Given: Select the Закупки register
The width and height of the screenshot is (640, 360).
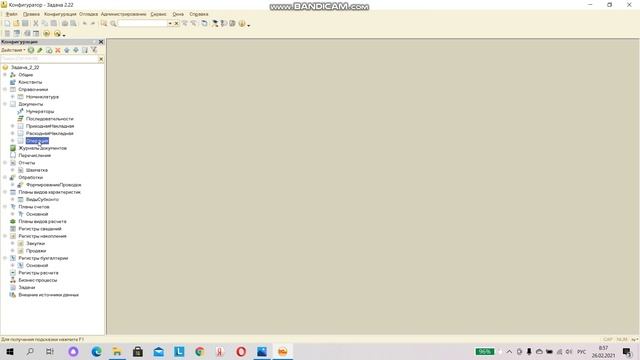Looking at the screenshot, I should pos(36,244).
